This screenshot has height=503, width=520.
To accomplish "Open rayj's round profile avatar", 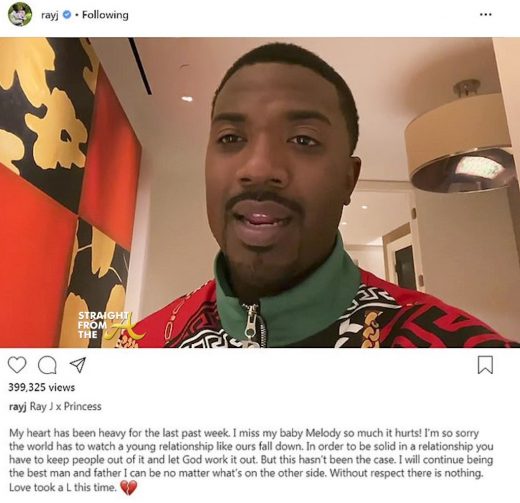I will 20,15.
